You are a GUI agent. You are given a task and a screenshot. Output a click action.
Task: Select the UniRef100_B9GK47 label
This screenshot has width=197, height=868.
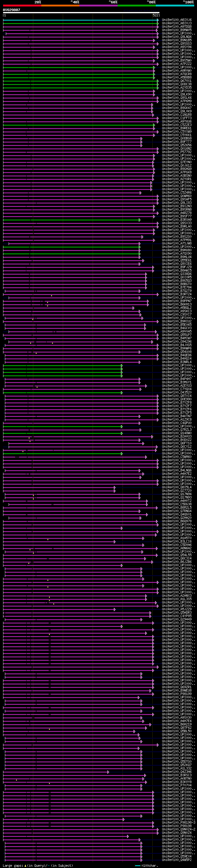coord(177,108)
